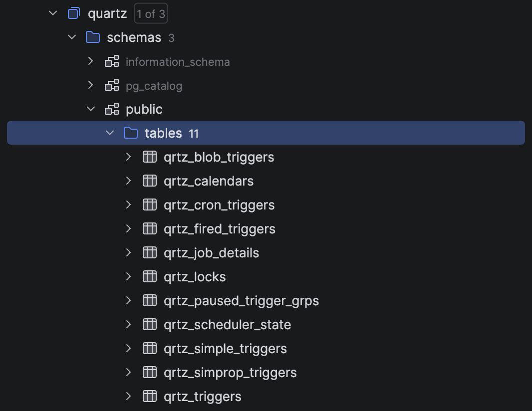Expand the pg_catalog schema
The height and width of the screenshot is (411, 532).
pos(91,85)
